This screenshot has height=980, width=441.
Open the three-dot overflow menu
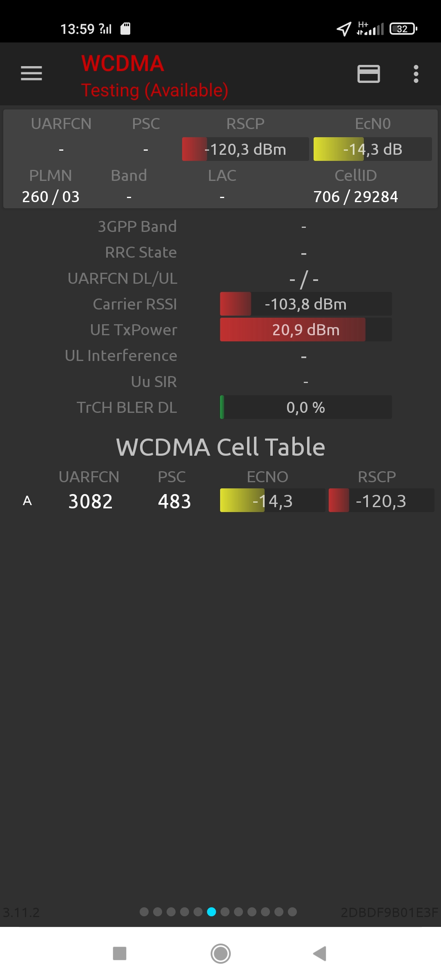coord(416,74)
